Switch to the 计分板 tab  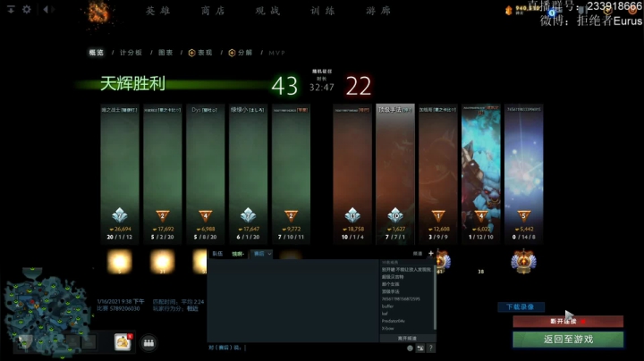[x=131, y=53]
